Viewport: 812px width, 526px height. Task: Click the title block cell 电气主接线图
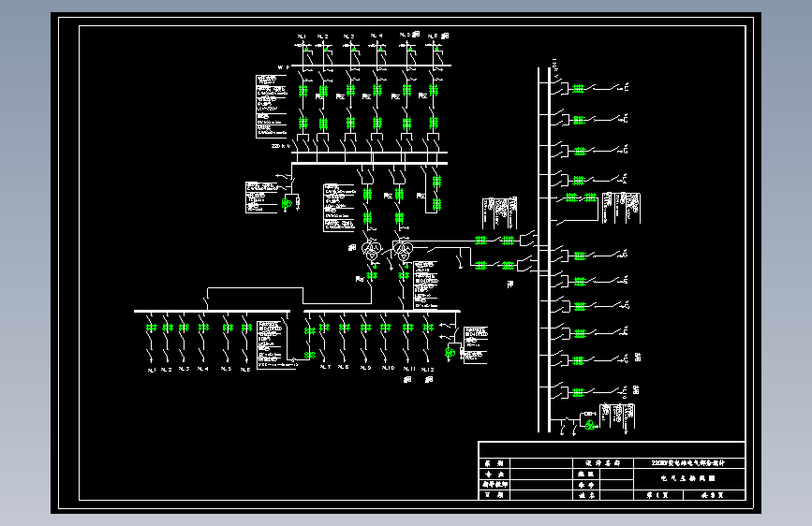pos(688,478)
